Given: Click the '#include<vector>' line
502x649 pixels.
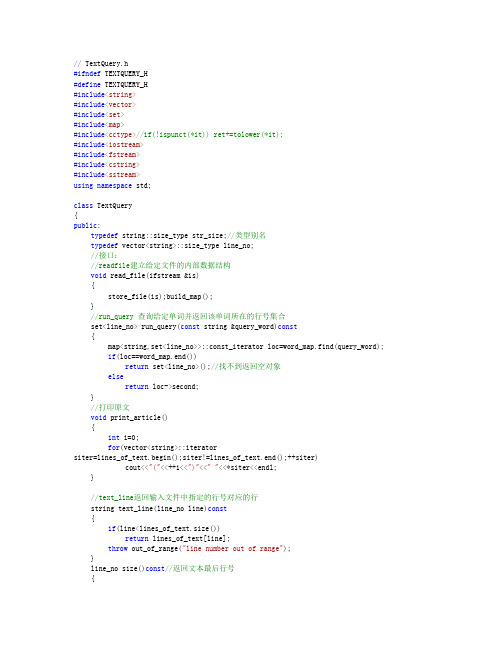Looking at the screenshot, I should pyautogui.click(x=104, y=105).
